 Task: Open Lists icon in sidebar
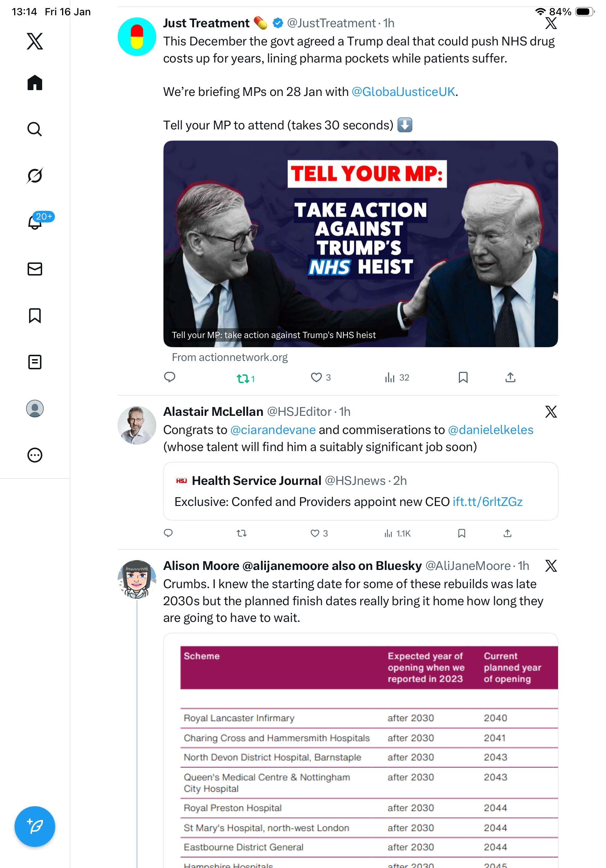click(x=35, y=362)
